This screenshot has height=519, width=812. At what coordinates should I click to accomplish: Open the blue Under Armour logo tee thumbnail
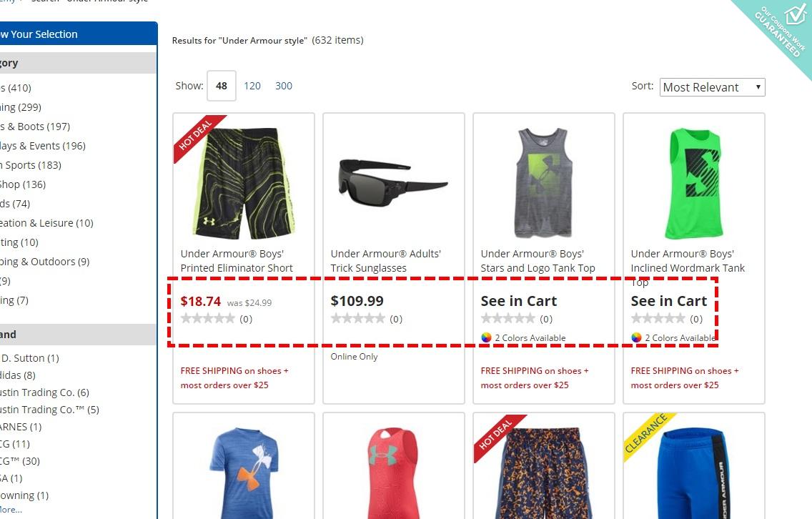click(244, 473)
